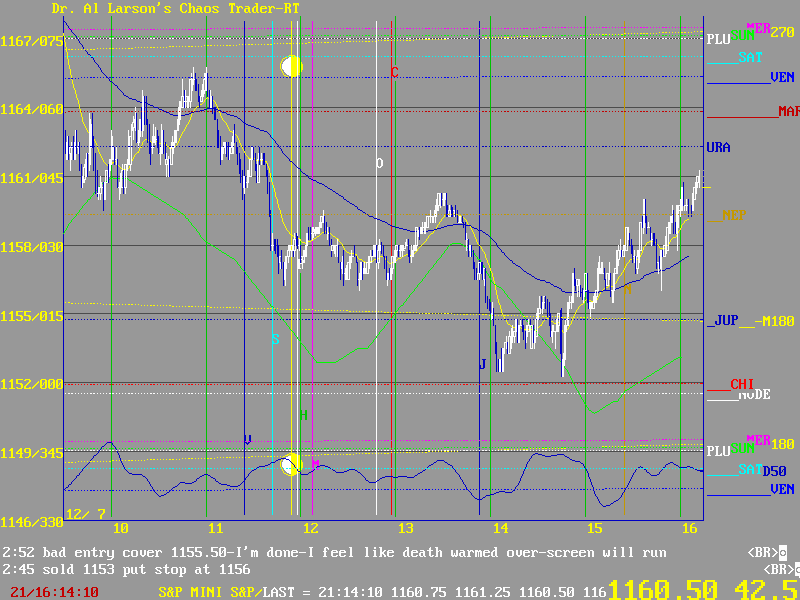Click the JUP label on right edge
This screenshot has height=600, width=800.
coord(724,321)
